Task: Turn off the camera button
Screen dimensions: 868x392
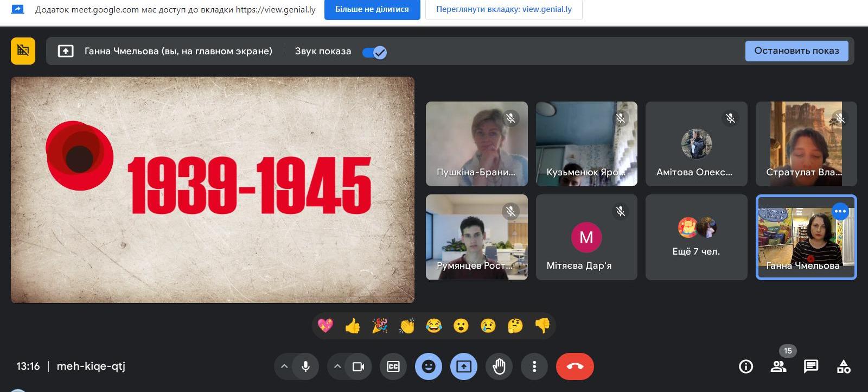Action: (x=359, y=366)
